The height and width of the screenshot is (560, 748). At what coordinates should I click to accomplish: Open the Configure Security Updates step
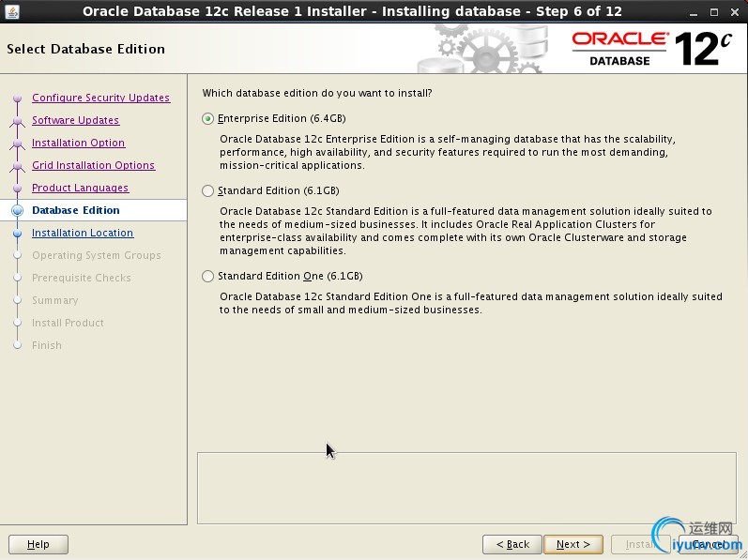(100, 98)
